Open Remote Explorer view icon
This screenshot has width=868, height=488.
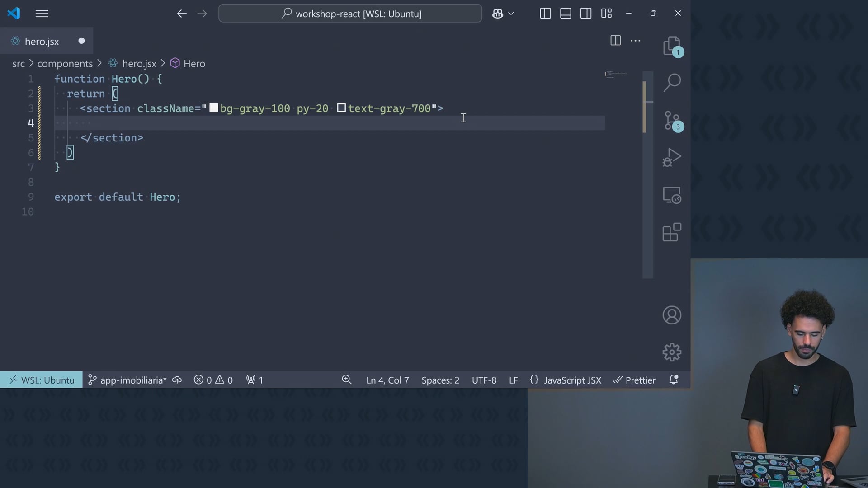672,195
